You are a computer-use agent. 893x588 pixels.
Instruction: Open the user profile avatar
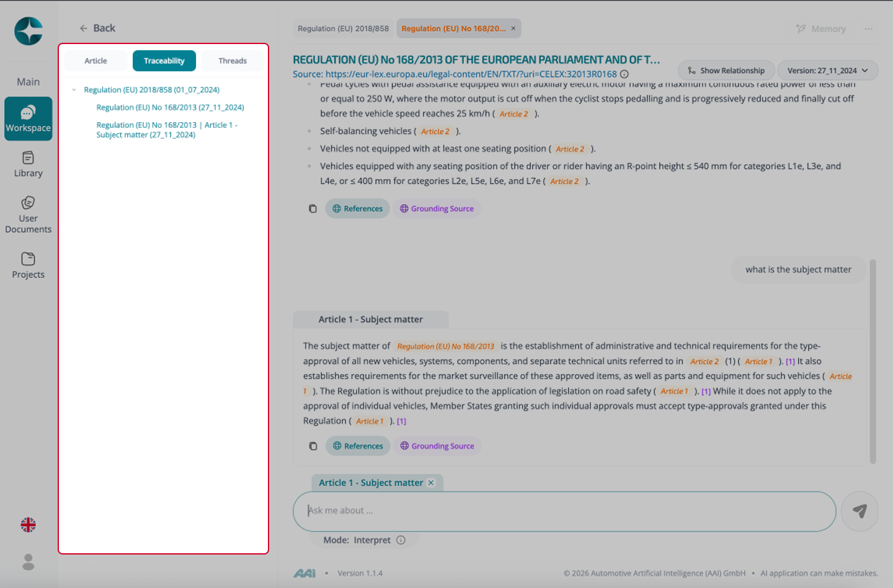coord(28,562)
